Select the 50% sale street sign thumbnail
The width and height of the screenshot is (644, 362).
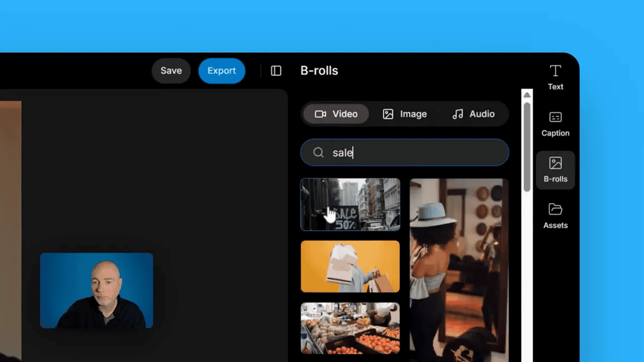pyautogui.click(x=350, y=204)
